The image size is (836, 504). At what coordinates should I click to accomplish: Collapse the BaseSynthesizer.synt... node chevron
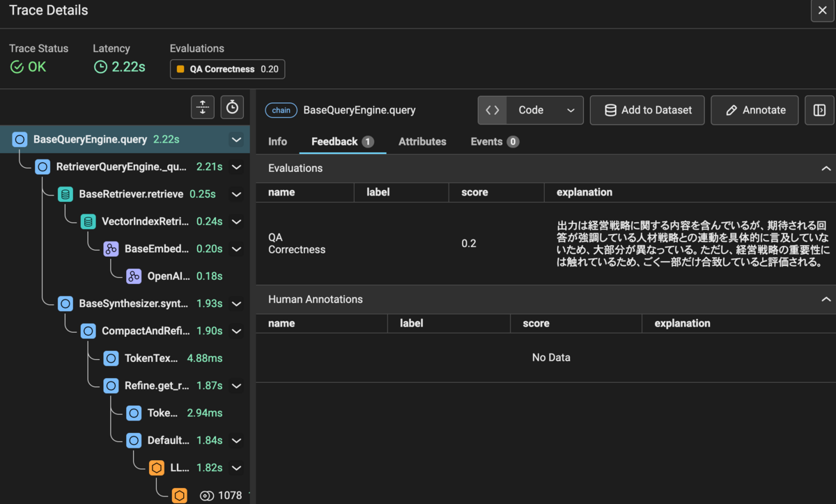[x=236, y=304]
